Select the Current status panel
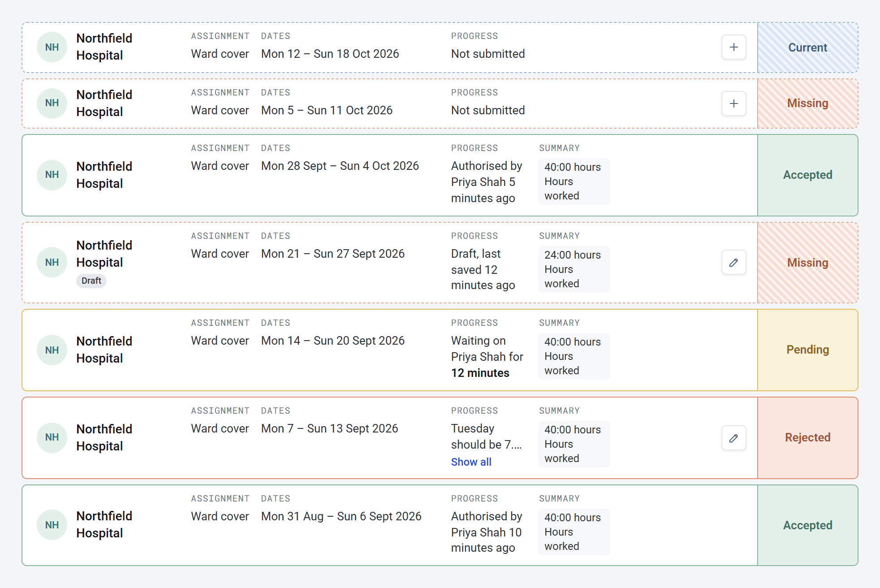 pos(807,48)
